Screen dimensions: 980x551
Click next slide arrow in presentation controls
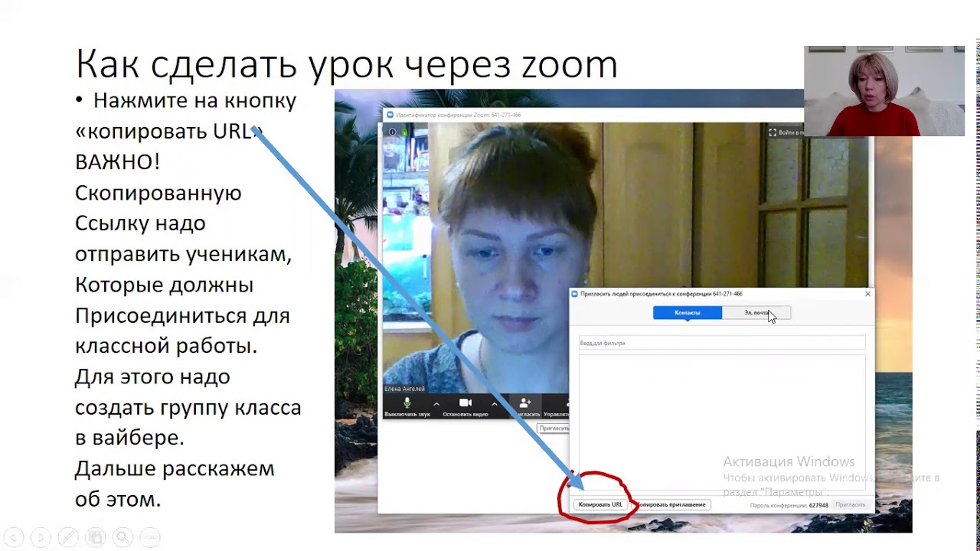pos(41,537)
